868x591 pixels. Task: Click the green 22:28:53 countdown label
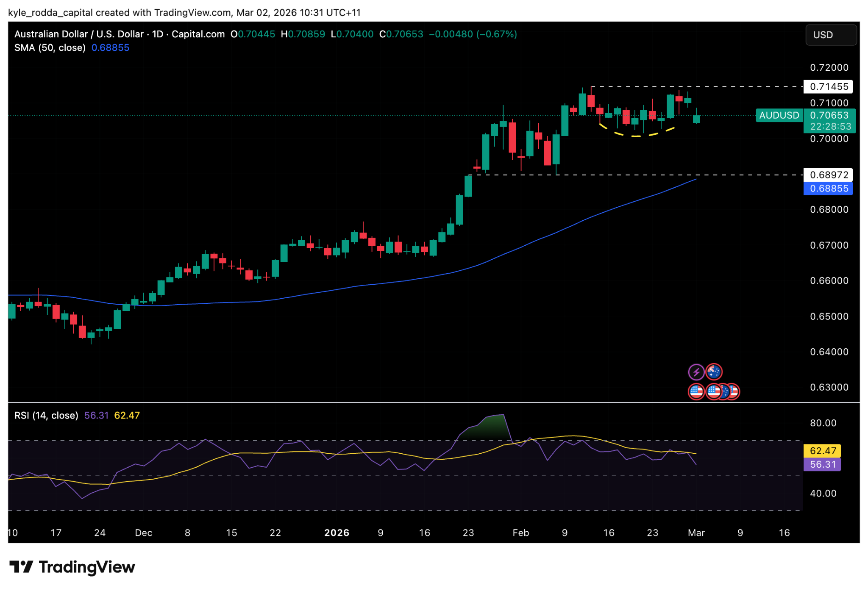tap(830, 126)
